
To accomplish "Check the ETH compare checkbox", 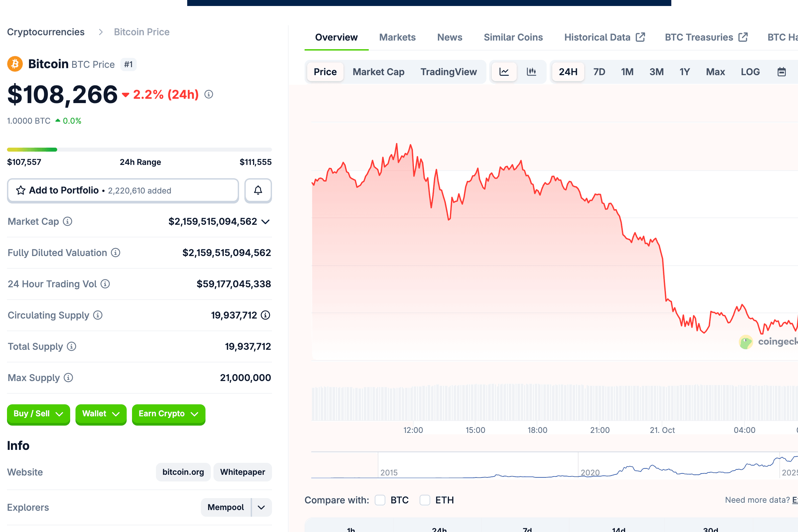I will (x=425, y=500).
